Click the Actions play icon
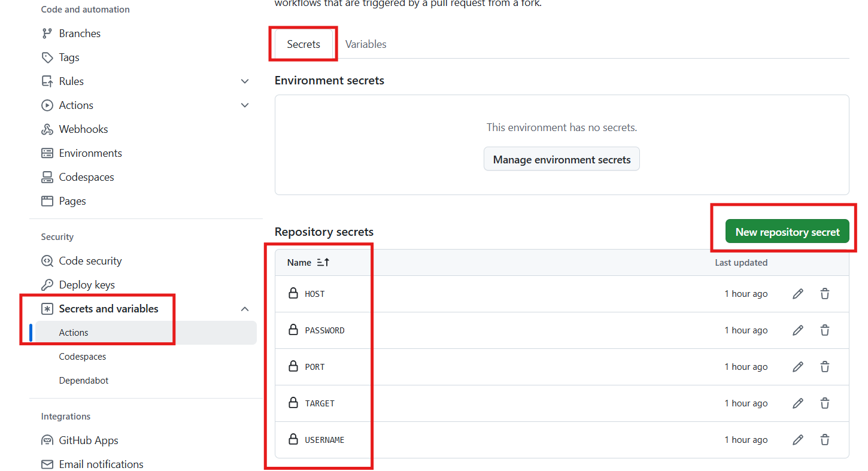The image size is (868, 471). (47, 105)
